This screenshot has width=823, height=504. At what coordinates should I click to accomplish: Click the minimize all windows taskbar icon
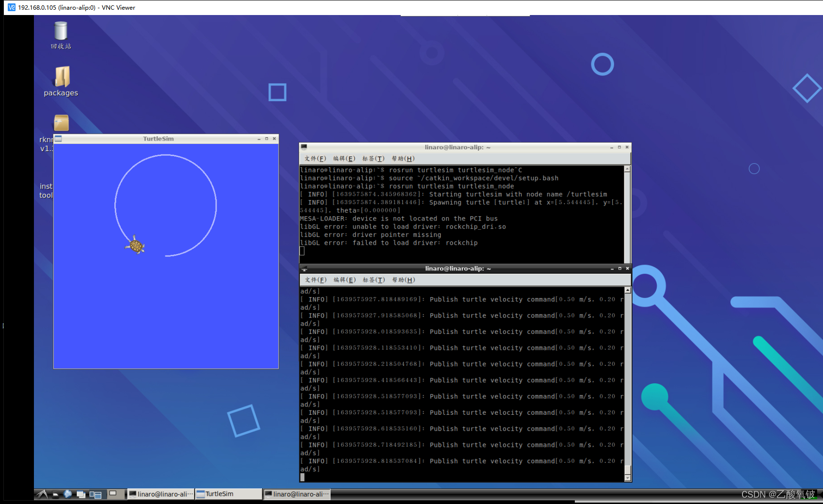(x=81, y=494)
